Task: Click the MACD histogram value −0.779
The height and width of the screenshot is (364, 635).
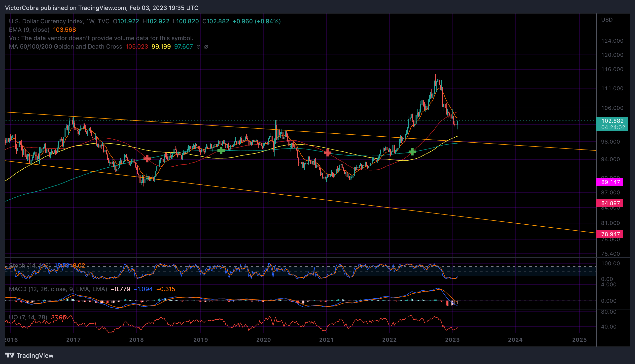Action: (120, 289)
